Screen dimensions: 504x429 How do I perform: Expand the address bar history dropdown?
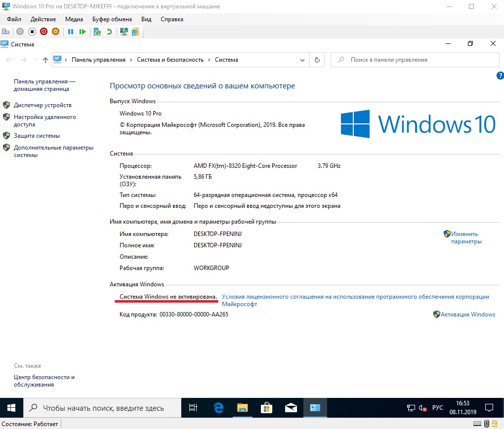point(302,60)
